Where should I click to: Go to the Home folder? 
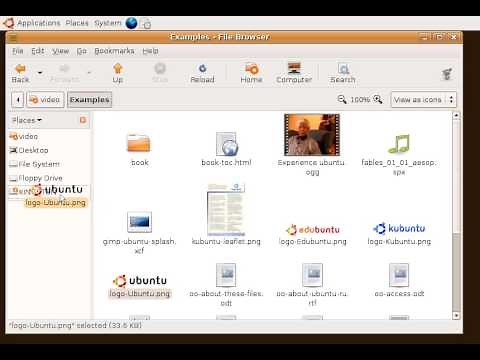251,73
